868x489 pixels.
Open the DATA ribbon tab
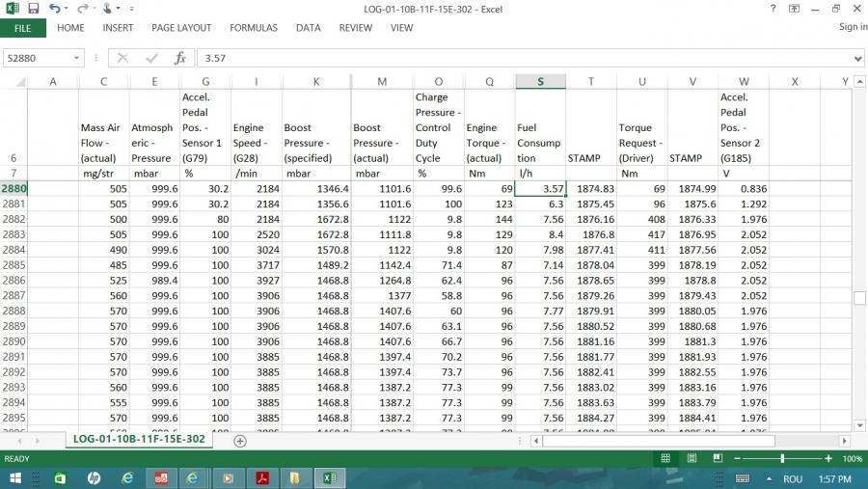(308, 28)
